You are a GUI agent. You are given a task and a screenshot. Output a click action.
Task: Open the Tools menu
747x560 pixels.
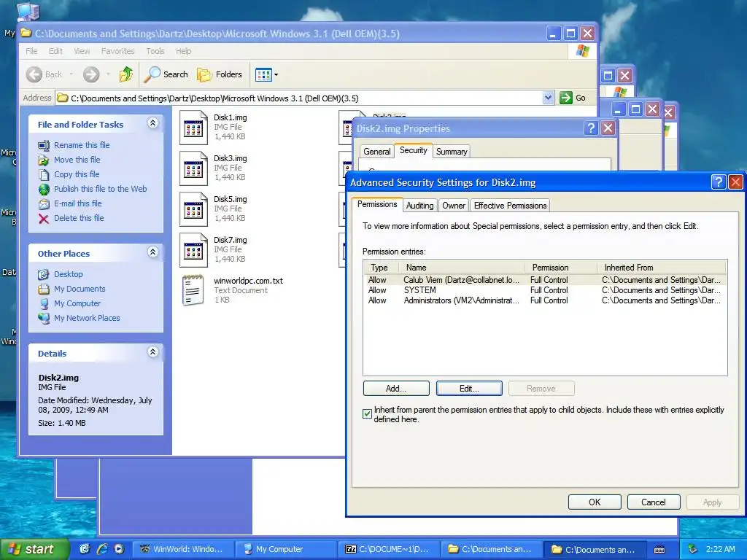point(155,51)
